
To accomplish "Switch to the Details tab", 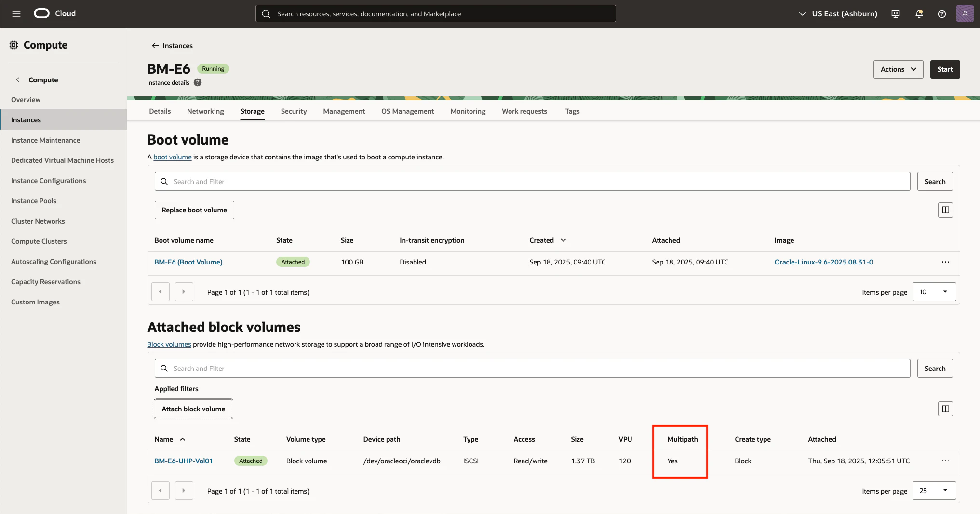I will click(x=160, y=111).
